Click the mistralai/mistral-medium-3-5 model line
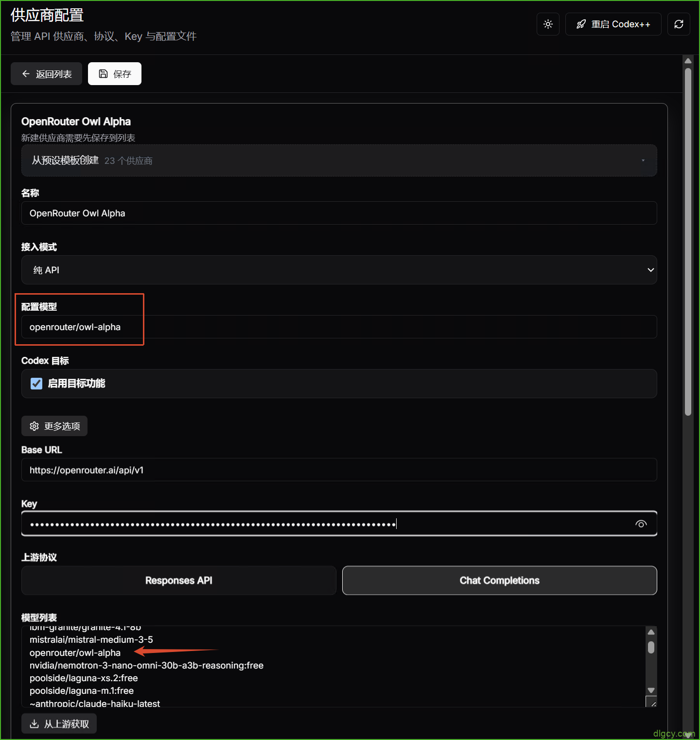Screen dimensions: 700x740 pyautogui.click(x=91, y=640)
